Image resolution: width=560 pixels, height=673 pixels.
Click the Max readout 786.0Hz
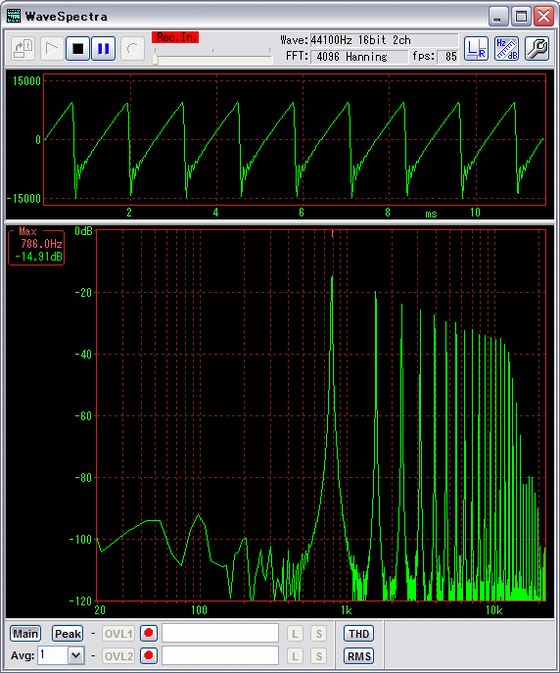click(41, 244)
